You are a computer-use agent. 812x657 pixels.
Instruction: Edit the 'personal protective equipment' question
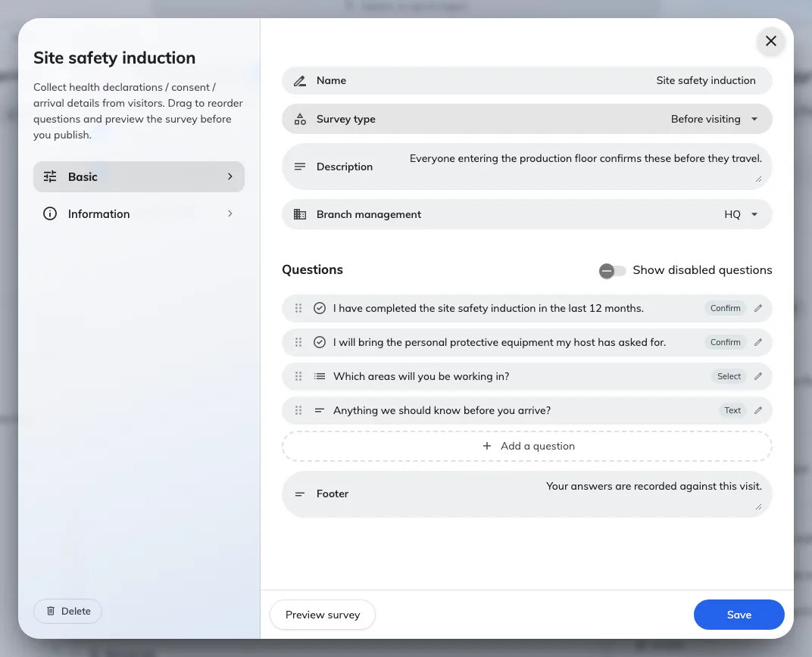[758, 342]
